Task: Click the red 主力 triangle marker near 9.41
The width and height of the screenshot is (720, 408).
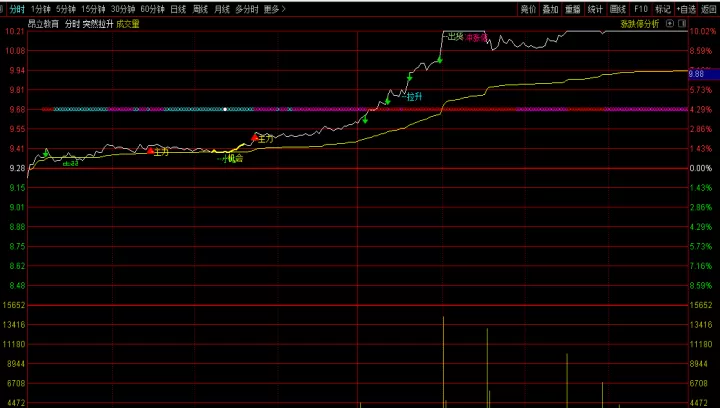Action: click(150, 150)
